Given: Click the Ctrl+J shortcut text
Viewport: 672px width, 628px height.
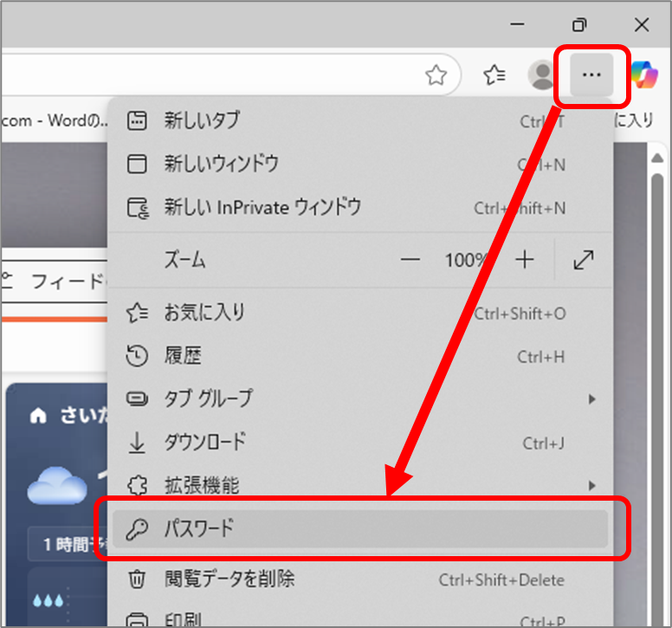Looking at the screenshot, I should [x=544, y=443].
